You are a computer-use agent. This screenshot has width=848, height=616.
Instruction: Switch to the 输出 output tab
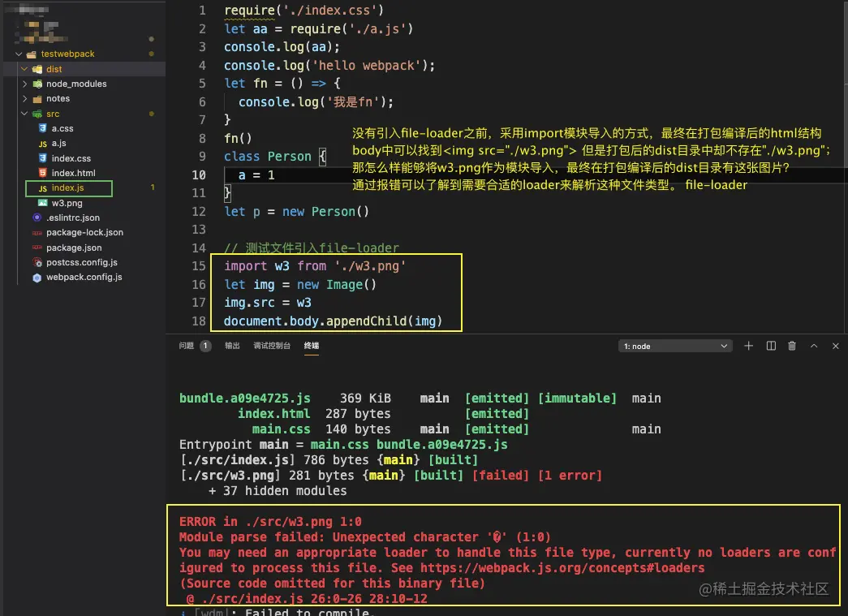click(232, 346)
